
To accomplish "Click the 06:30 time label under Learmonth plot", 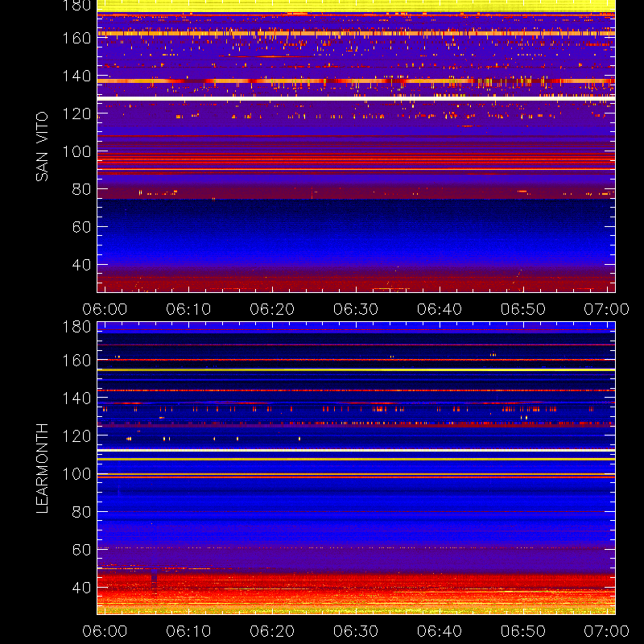I will (356, 631).
